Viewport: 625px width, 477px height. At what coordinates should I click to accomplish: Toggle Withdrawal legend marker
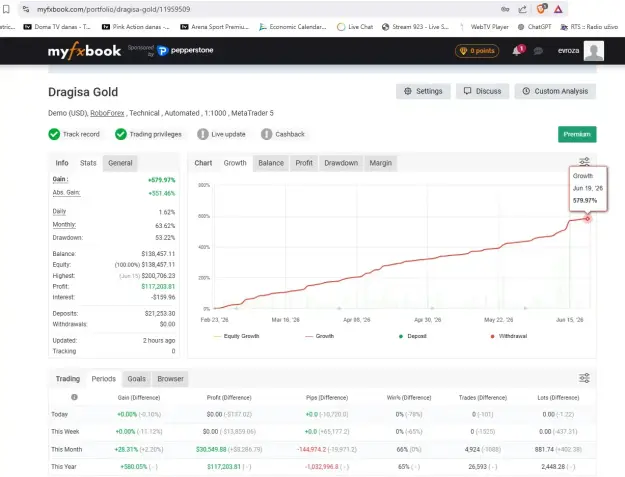point(509,336)
